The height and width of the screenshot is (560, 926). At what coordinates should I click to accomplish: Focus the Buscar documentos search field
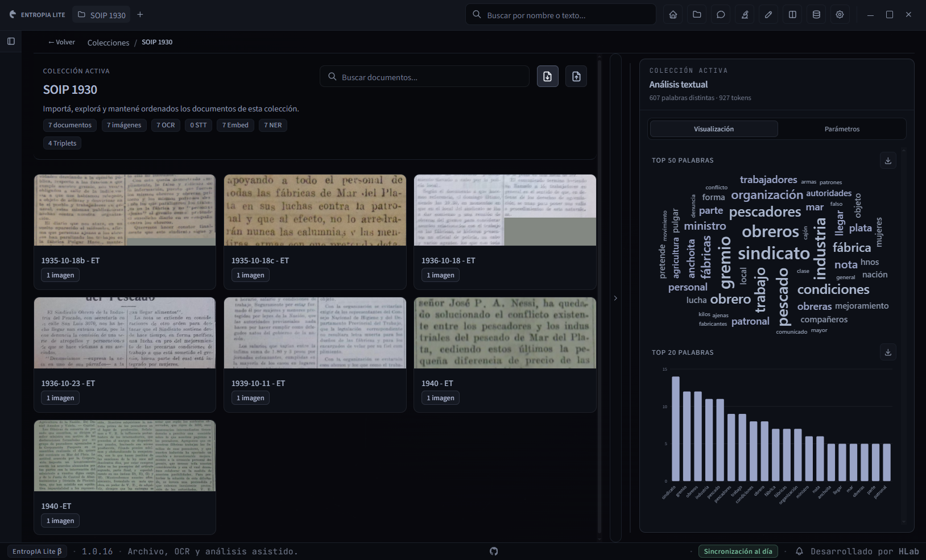[424, 77]
